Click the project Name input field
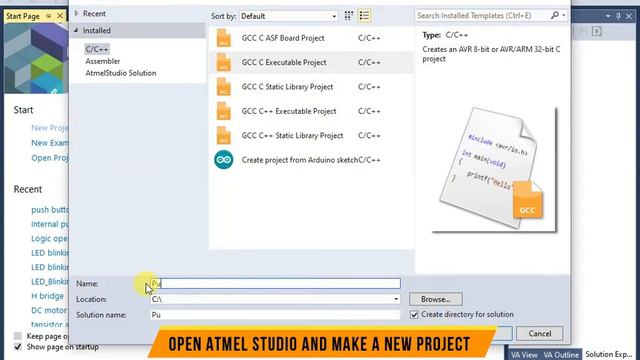The height and width of the screenshot is (360, 640). tap(276, 283)
